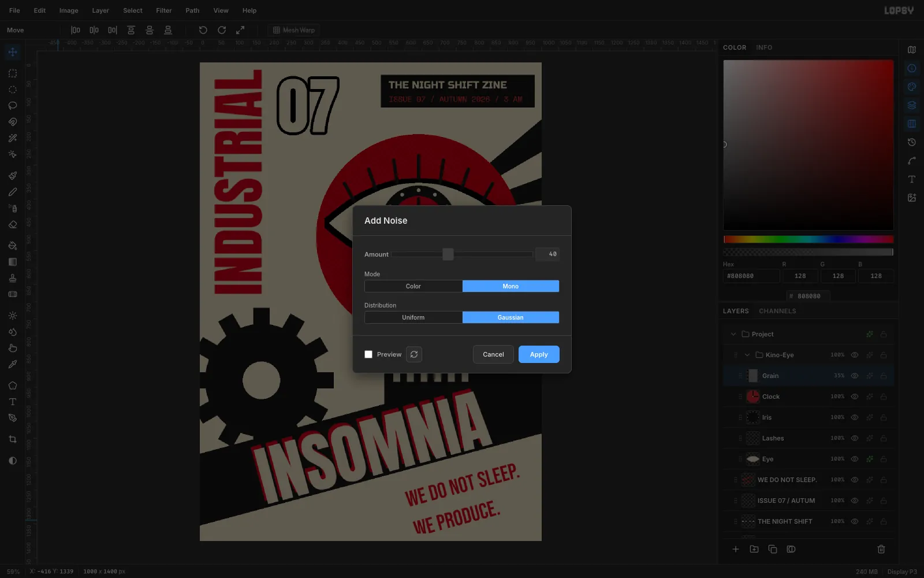Open the Select menu
Screen dimensions: 924x578
[133, 10]
